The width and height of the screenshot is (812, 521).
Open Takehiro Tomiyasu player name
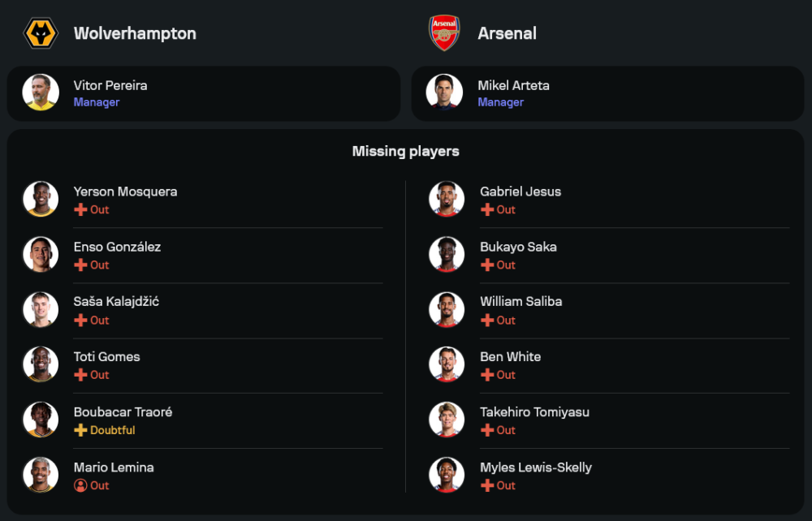(534, 411)
